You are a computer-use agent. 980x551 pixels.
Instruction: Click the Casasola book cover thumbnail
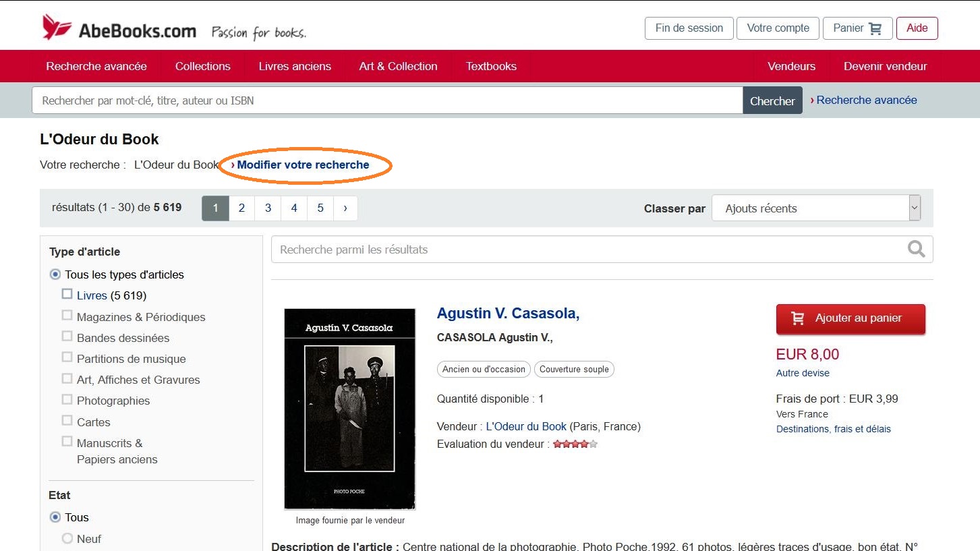tap(349, 409)
